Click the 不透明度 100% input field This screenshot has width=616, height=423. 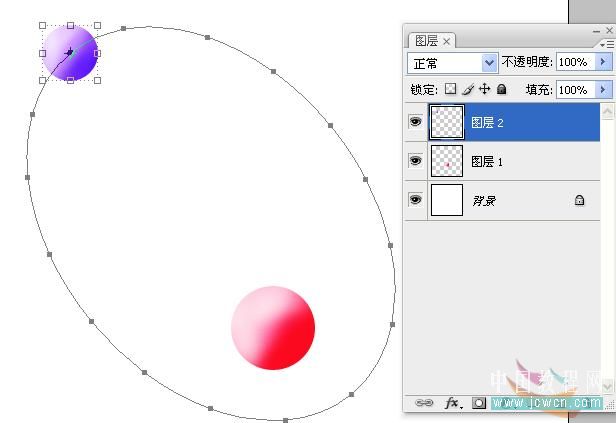tap(576, 62)
